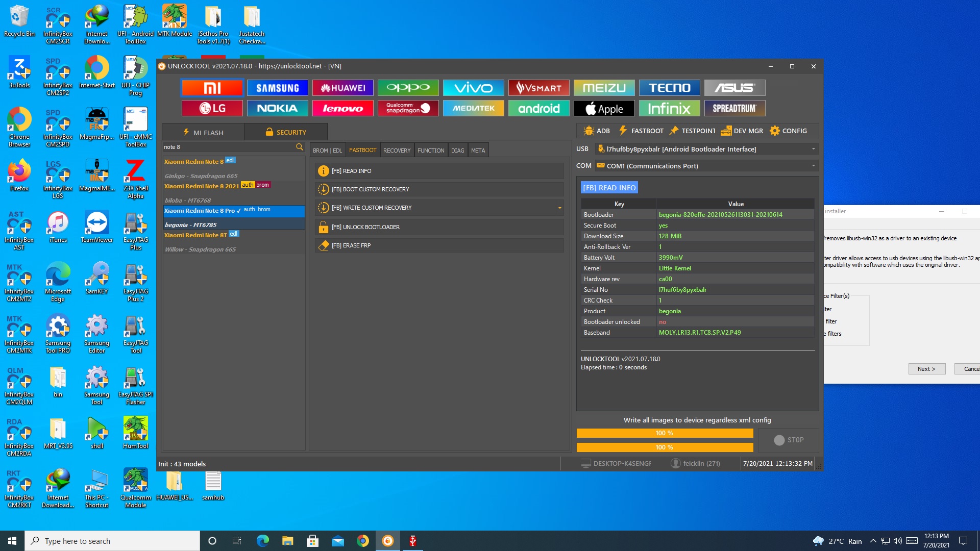Select the Vsmart brand tile
The image size is (980, 551).
tap(538, 88)
